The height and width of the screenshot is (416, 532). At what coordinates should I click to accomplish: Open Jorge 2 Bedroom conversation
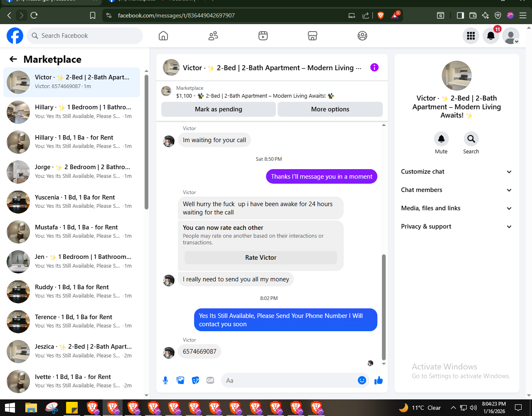point(71,172)
